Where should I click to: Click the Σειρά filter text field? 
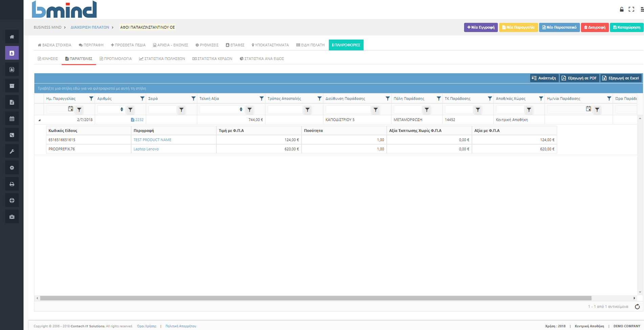pyautogui.click(x=163, y=109)
